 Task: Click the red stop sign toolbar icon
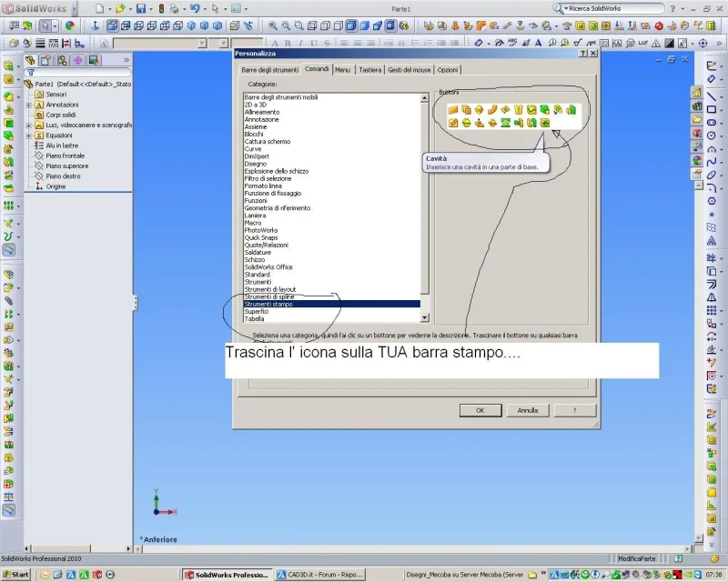(658, 26)
